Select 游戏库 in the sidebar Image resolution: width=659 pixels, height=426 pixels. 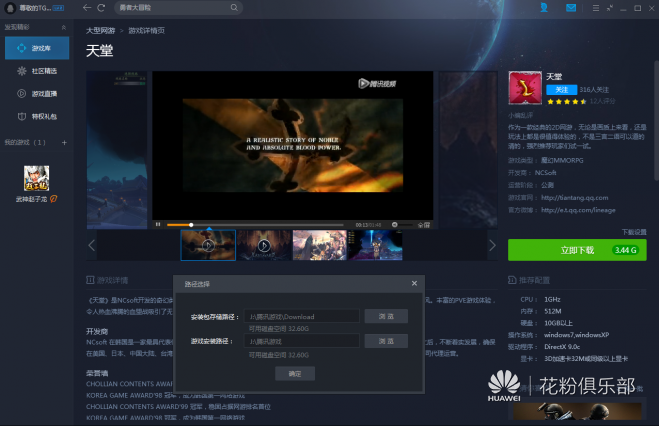click(37, 48)
